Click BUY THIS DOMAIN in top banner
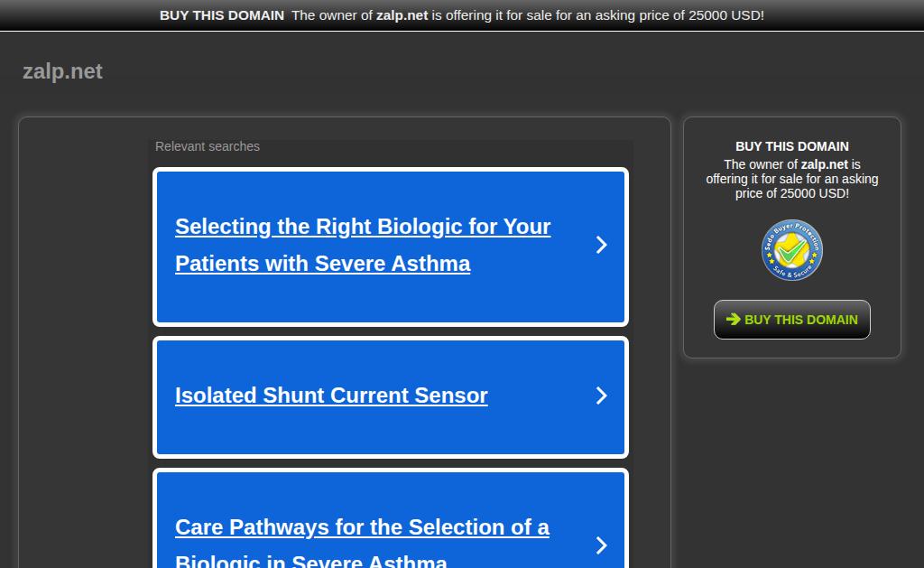924x568 pixels. tap(222, 15)
